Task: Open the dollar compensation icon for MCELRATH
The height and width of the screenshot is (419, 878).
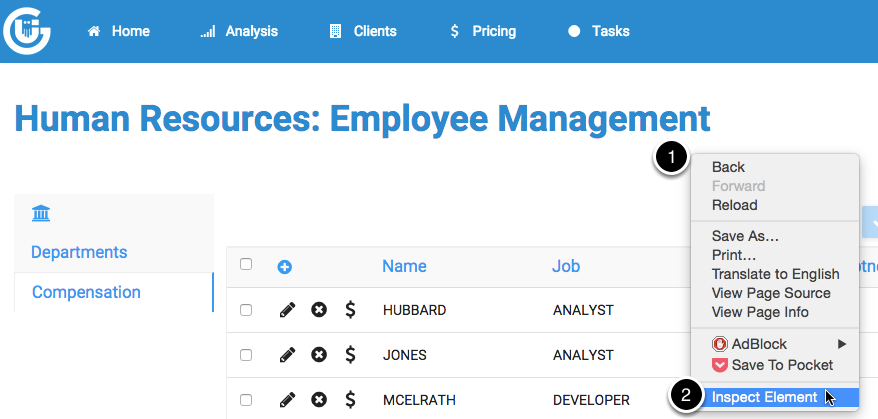Action: 350,400
